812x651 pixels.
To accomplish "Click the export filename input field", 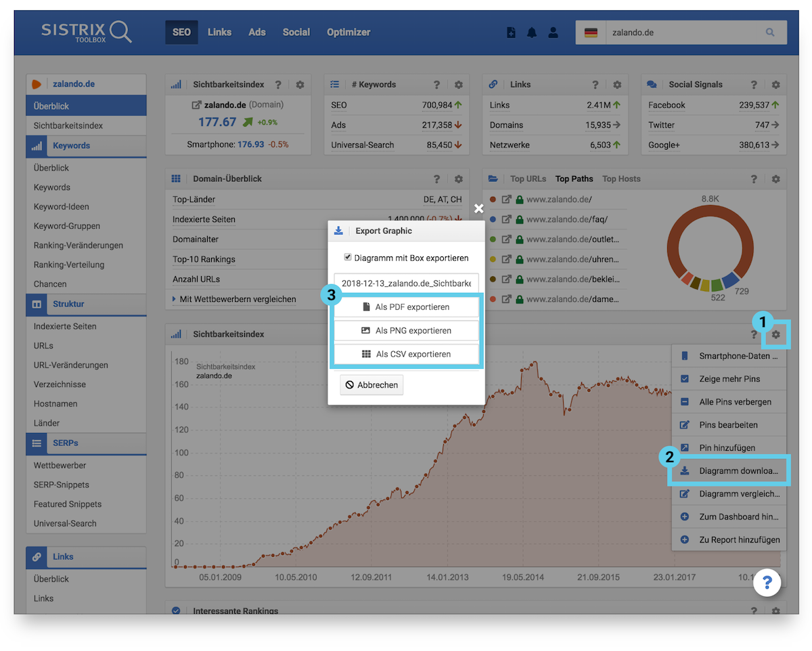I will (x=406, y=283).
